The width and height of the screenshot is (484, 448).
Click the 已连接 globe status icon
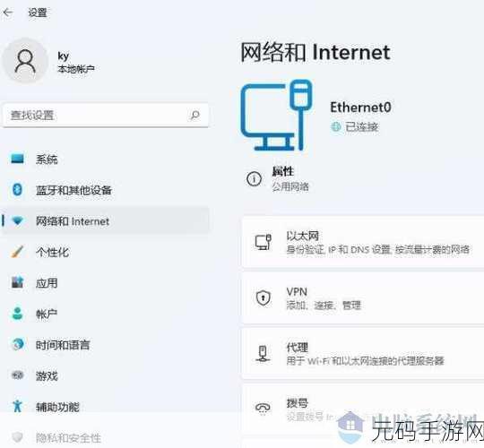[x=336, y=126]
